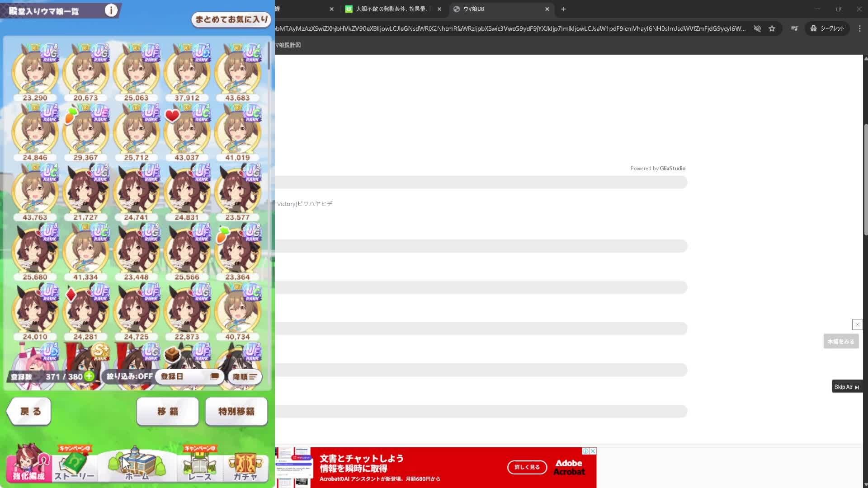
Task: Select the heart-marked character scoring 43,037
Action: (x=187, y=132)
